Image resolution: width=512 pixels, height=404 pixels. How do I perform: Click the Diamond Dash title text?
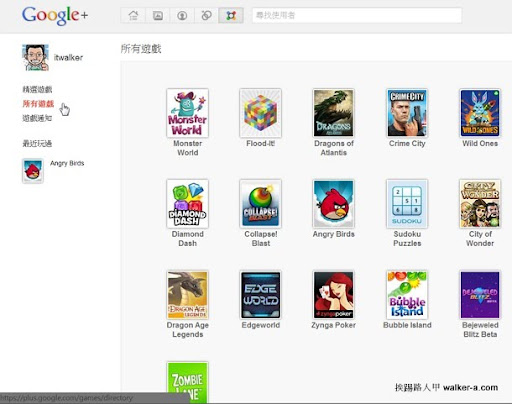[x=188, y=239]
